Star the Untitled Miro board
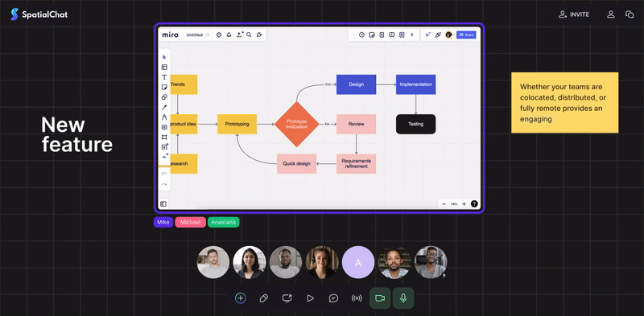Screen dimensions: 644x316 (208, 35)
